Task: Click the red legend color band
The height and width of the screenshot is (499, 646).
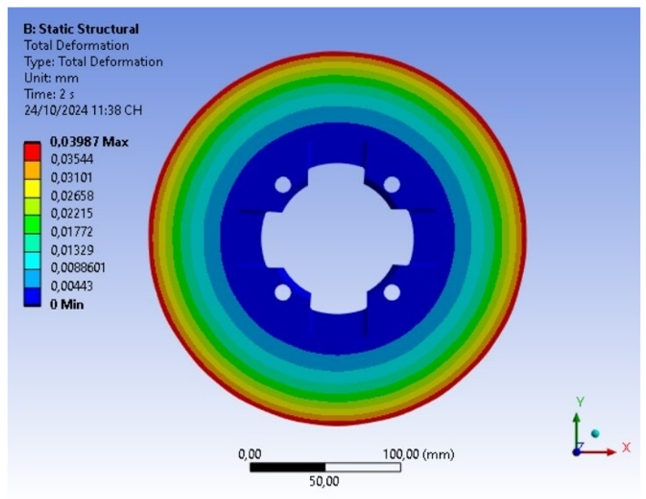Action: [x=32, y=152]
